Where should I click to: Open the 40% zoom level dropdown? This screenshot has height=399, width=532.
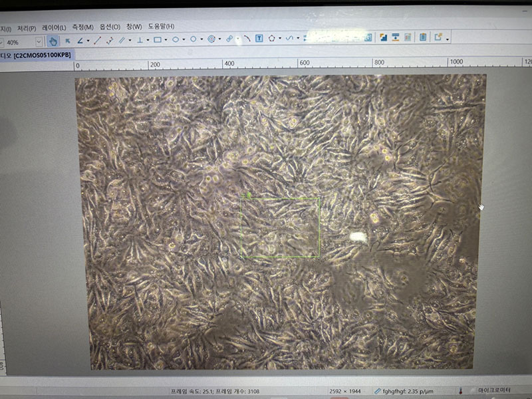pyautogui.click(x=39, y=41)
